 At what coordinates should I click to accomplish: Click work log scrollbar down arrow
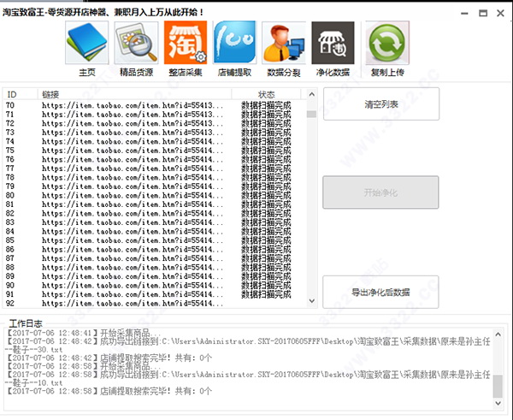(498, 403)
